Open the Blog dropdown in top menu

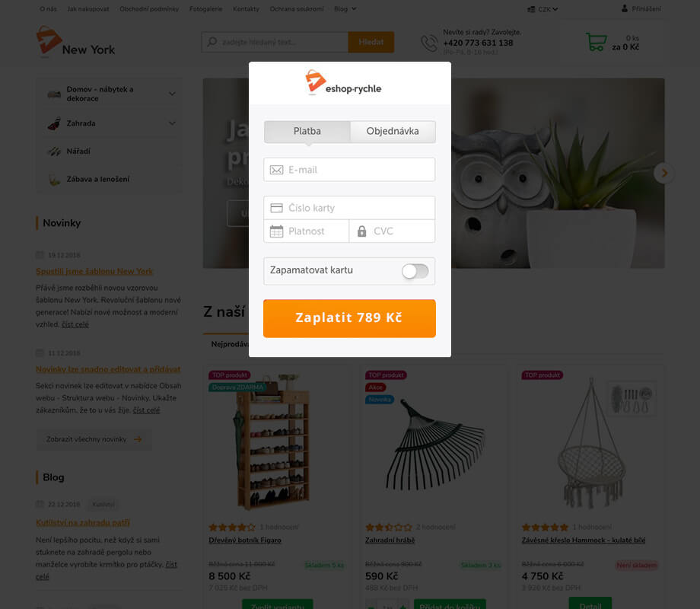point(345,9)
